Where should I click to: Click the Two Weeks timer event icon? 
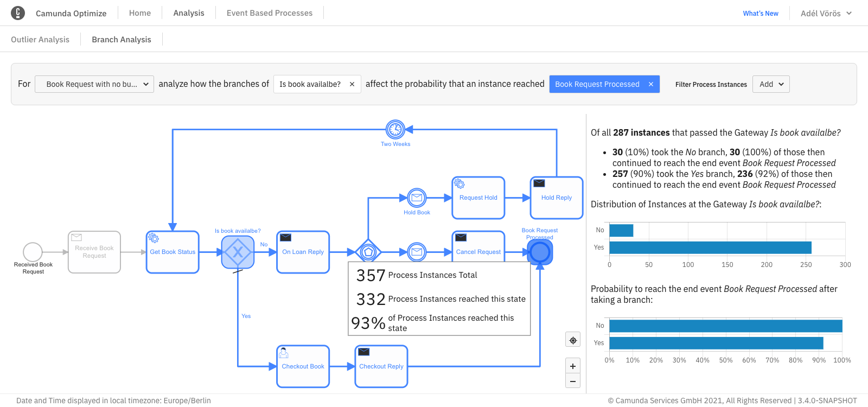395,130
